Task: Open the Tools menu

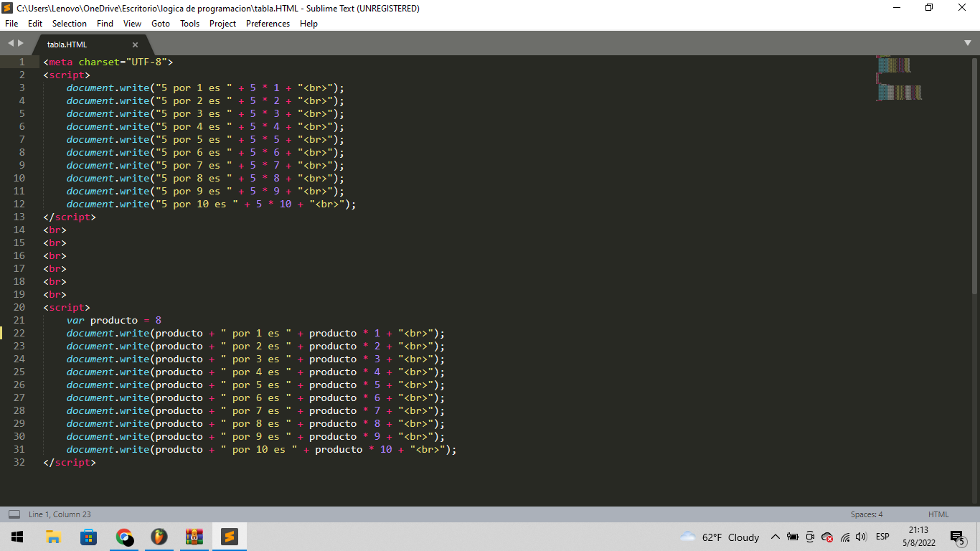Action: coord(190,24)
